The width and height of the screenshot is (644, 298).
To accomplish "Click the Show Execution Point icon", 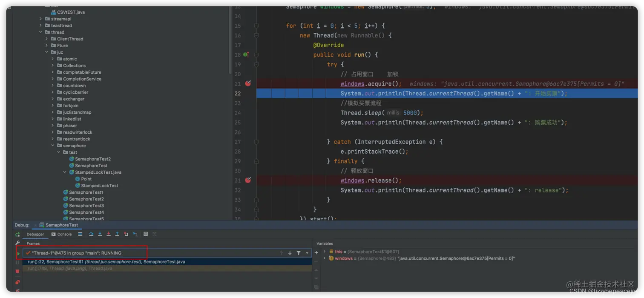I will [80, 234].
